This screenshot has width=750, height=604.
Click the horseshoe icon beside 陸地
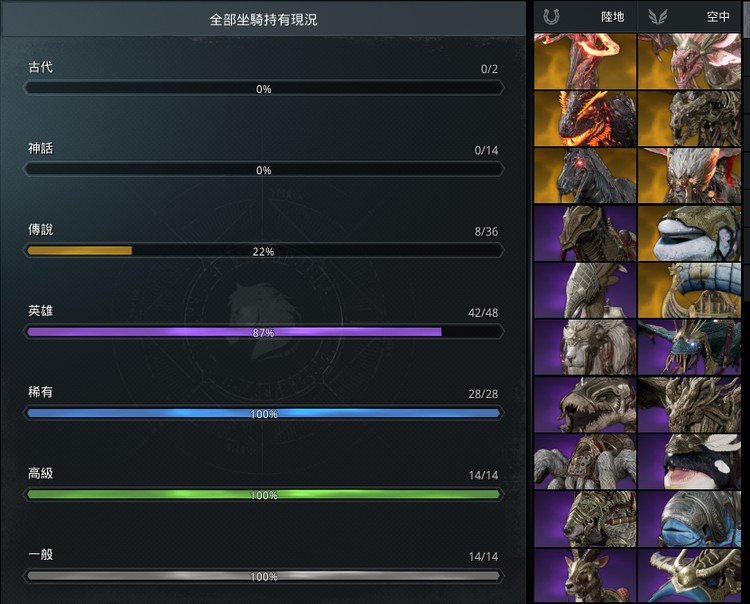[551, 17]
